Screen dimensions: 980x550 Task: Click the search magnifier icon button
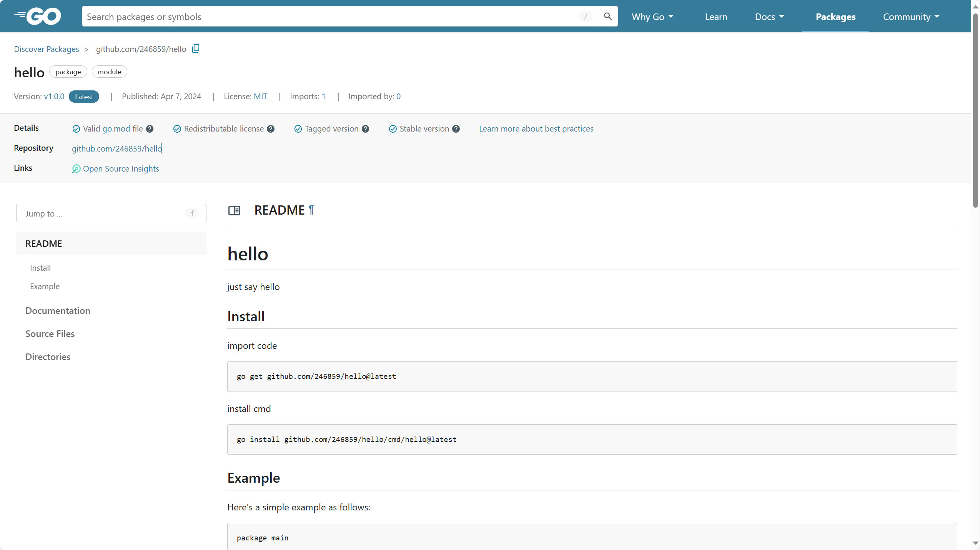point(608,16)
